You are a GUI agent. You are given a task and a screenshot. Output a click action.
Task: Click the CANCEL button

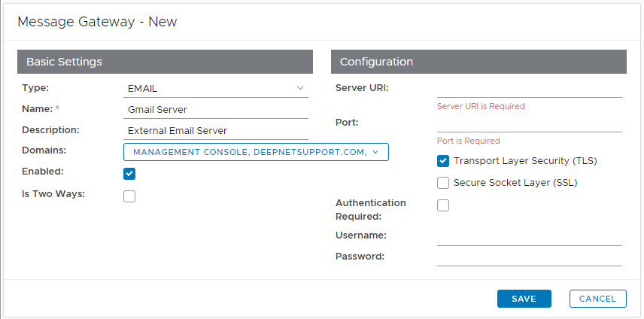pyautogui.click(x=597, y=299)
